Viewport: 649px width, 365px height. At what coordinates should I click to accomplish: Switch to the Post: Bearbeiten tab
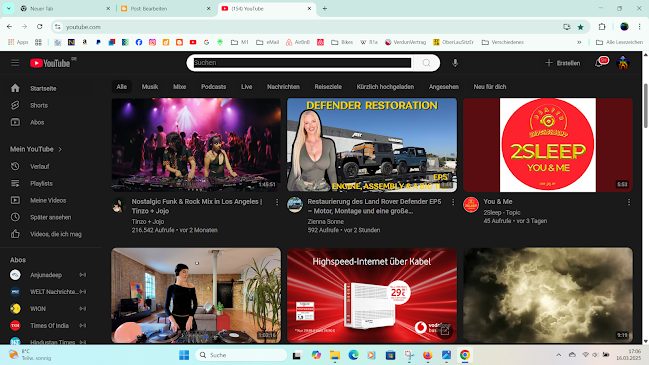click(166, 8)
